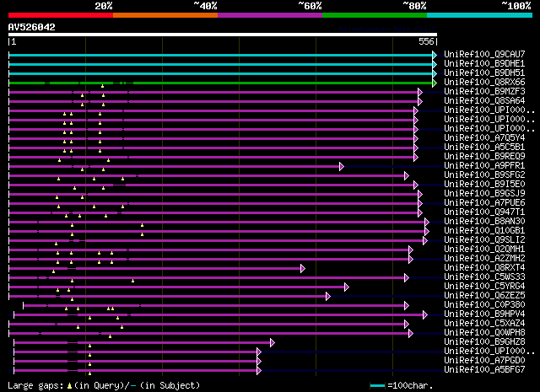Select the UniRef100_Q10GB1 label
The width and height of the screenshot is (540, 392).
484,231
